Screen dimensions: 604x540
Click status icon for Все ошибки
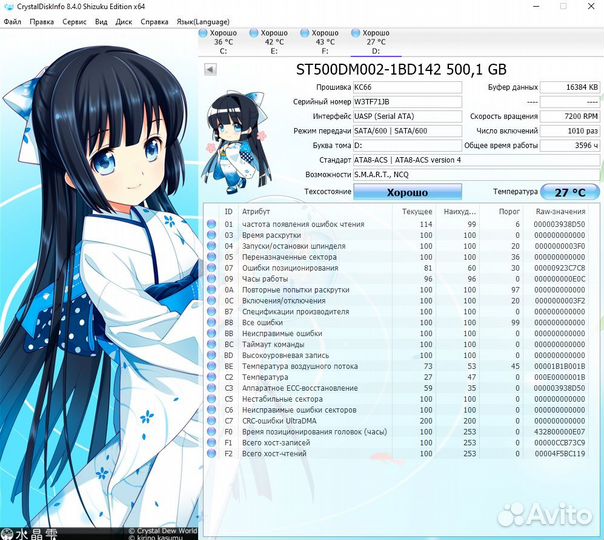coord(211,322)
